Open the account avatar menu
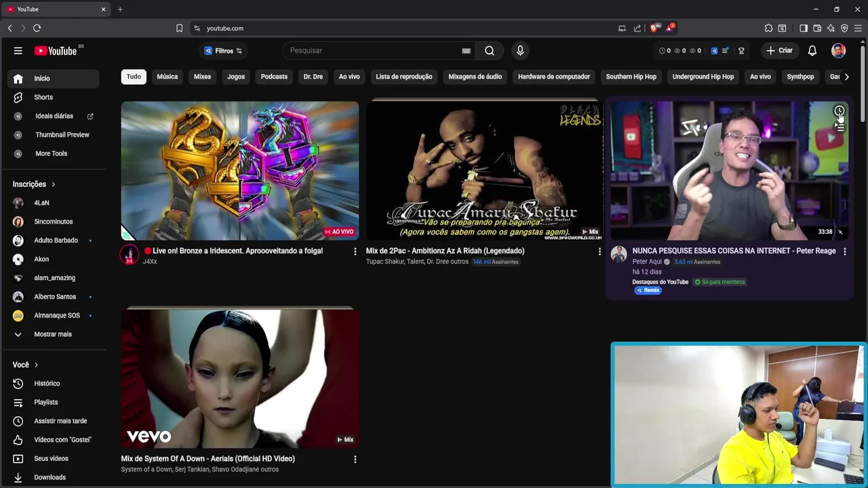868x488 pixels. 839,51
